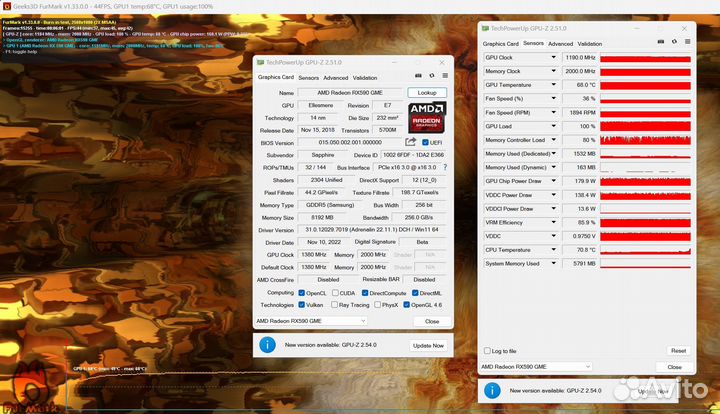The image size is (720, 414).
Task: Open the hamburger menu in Graphics Card window
Action: 445,76
